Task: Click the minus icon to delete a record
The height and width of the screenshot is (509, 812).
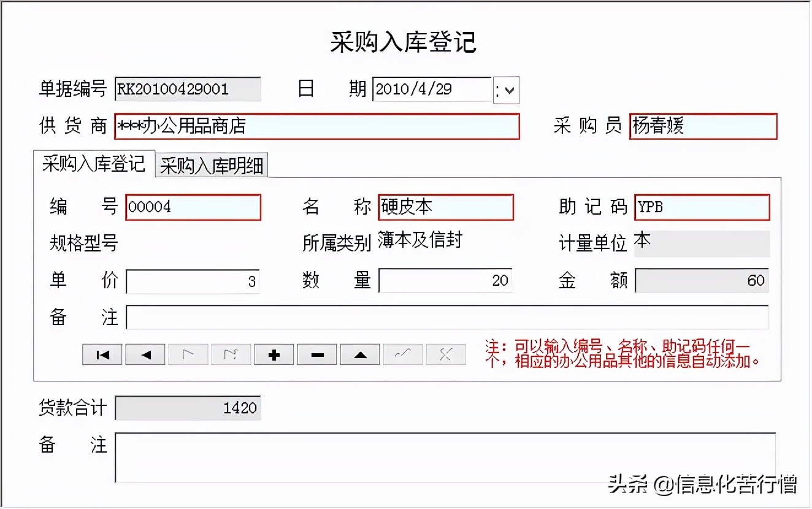Action: (x=316, y=354)
